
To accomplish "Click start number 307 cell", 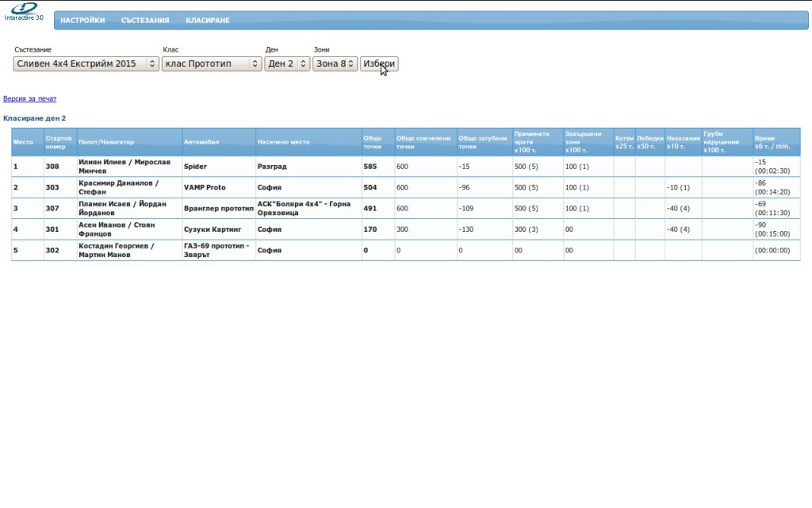I will click(x=60, y=209).
